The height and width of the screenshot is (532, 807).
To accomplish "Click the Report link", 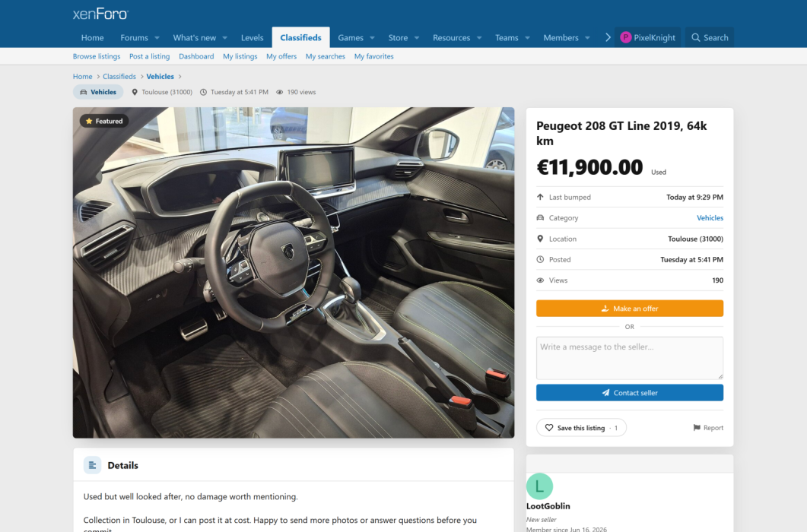I will point(708,428).
